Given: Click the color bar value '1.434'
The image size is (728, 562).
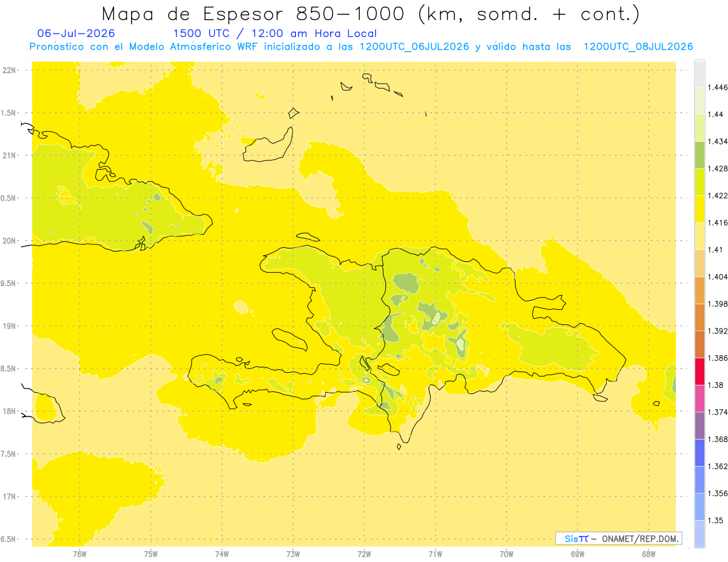Looking at the screenshot, I should (718, 142).
